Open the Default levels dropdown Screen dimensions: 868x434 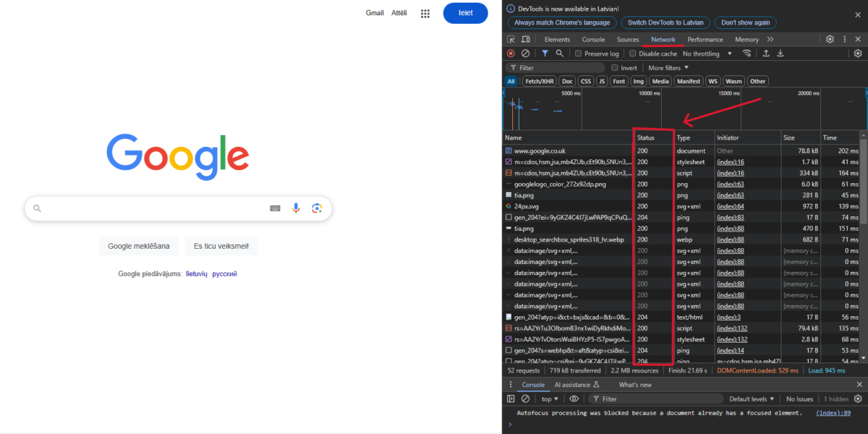[752, 399]
